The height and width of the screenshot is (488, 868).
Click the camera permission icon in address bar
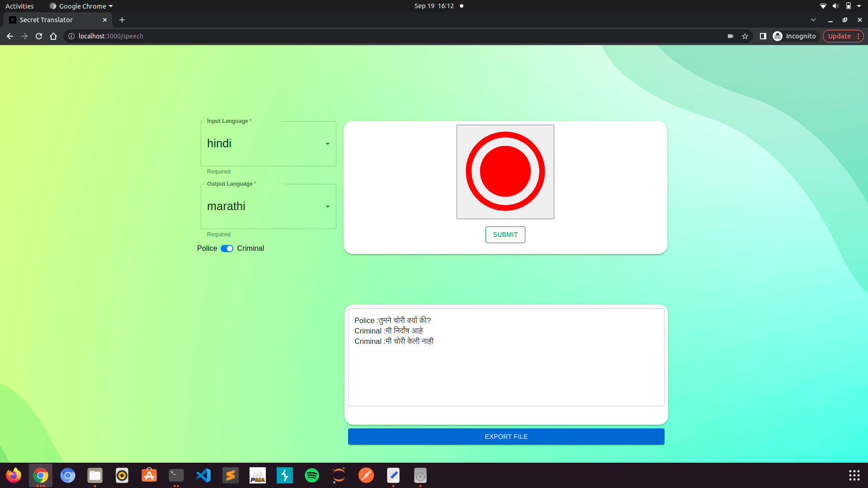[731, 36]
